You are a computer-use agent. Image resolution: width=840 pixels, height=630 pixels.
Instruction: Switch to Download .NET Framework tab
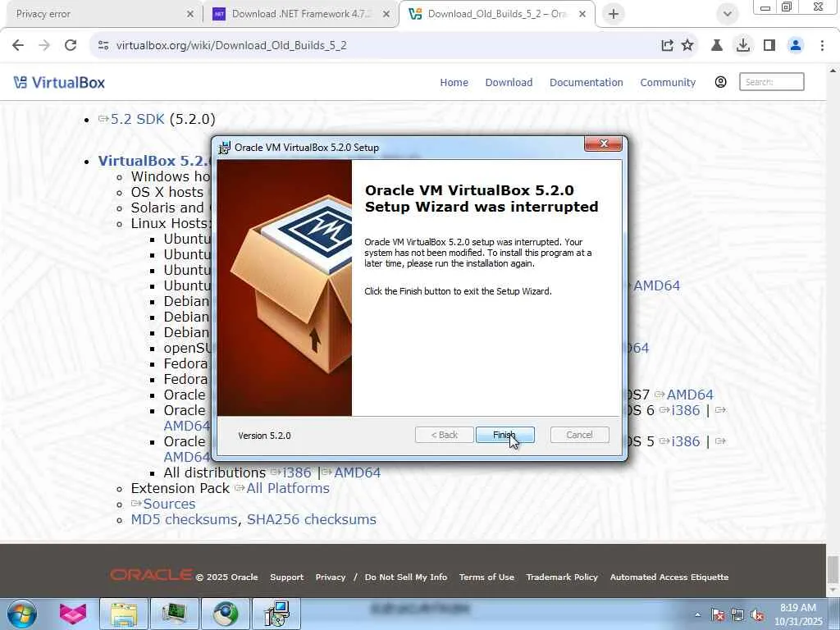(301, 14)
